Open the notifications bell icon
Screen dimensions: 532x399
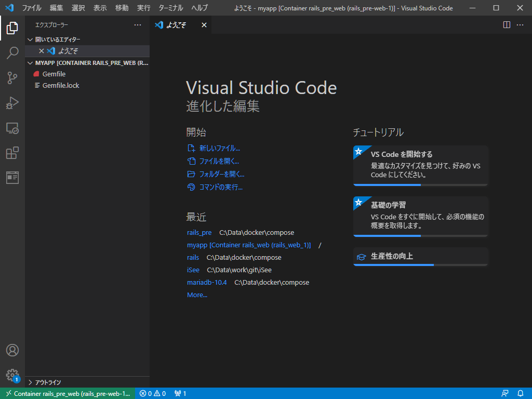(521, 394)
